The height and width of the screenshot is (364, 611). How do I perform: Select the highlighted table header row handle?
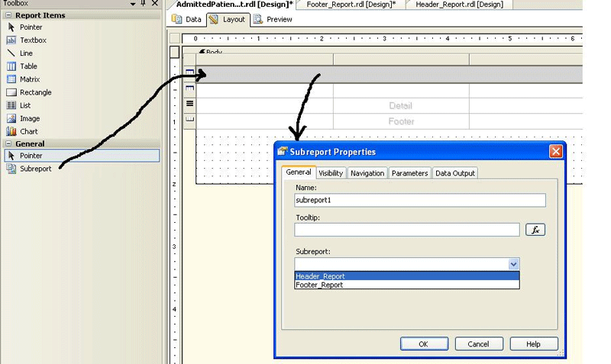coord(189,74)
